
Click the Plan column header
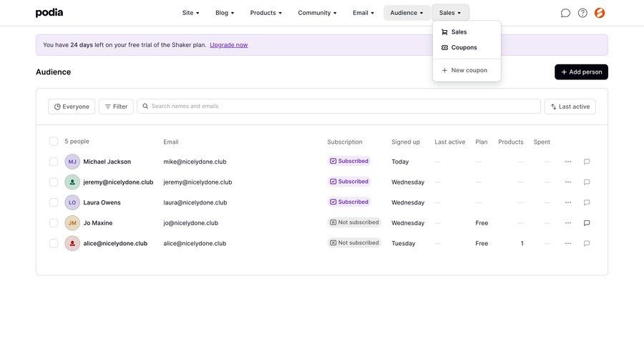click(x=482, y=142)
